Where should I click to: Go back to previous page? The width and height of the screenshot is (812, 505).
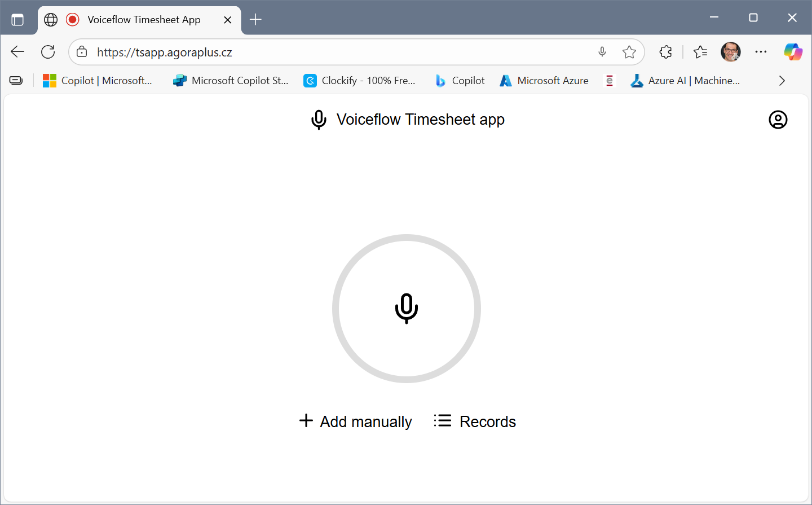(x=17, y=52)
